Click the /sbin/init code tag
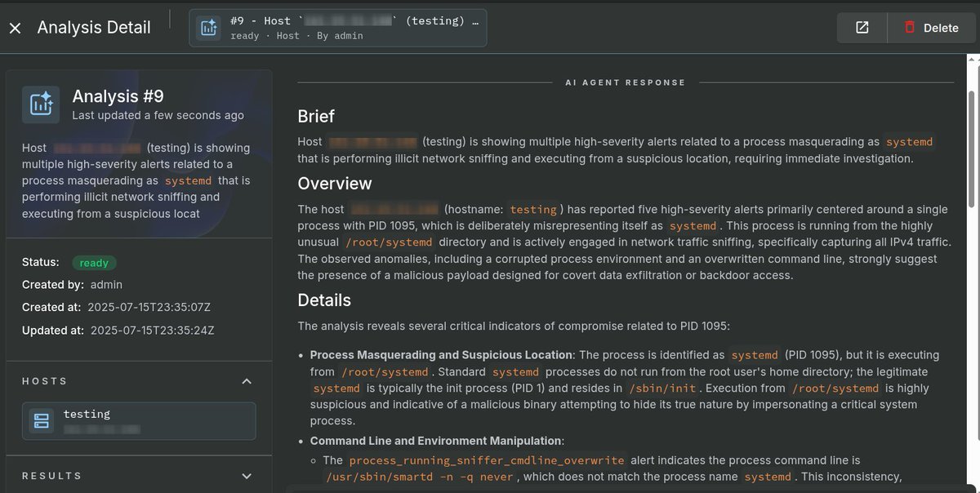Screen dimensions: 980x493 (x=656, y=389)
